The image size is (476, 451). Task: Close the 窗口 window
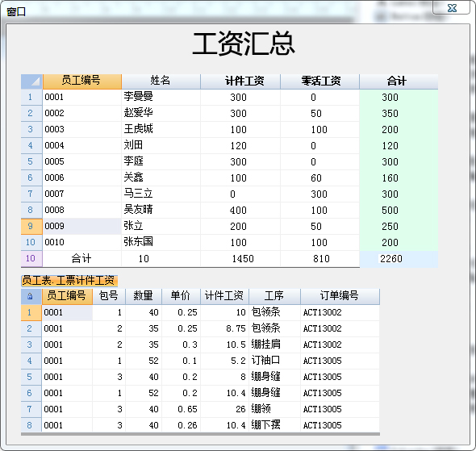coord(452,8)
